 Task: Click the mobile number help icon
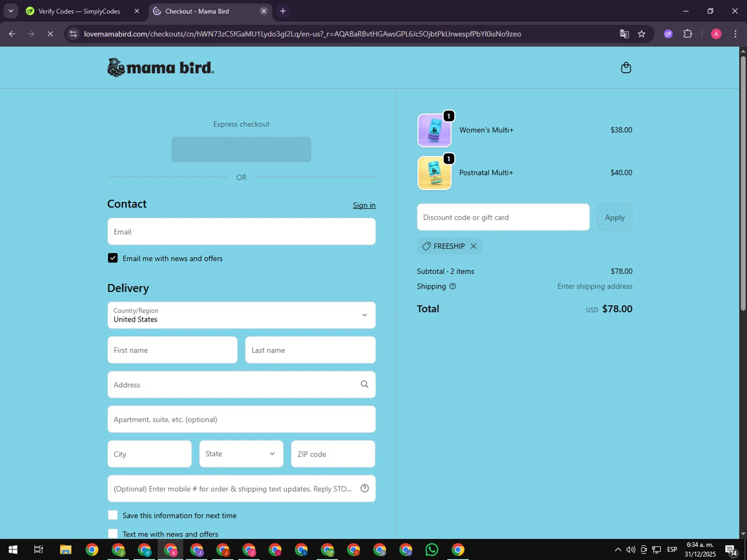365,488
